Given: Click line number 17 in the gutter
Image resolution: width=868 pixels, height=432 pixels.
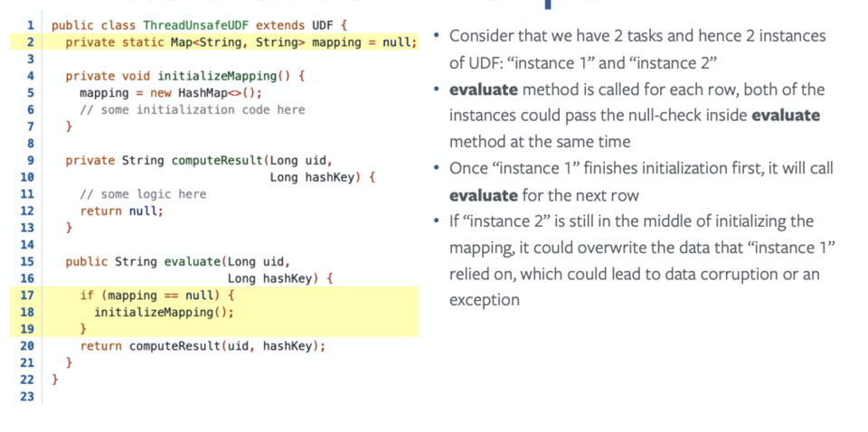Looking at the screenshot, I should tap(27, 296).
